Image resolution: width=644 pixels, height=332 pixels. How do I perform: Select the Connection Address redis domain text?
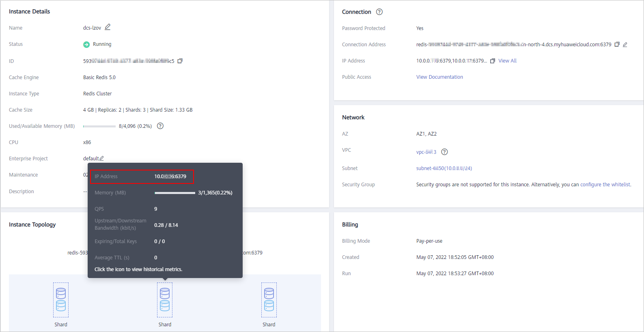point(514,45)
